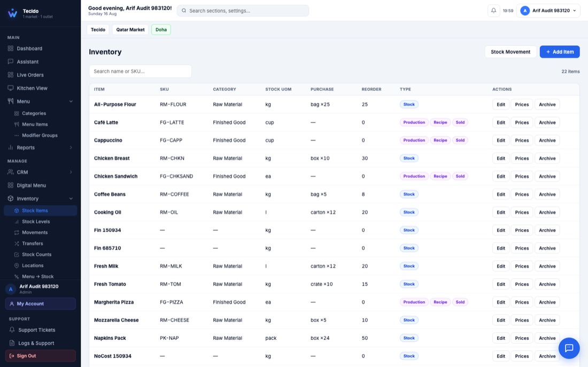Edit the Fresh Milk item
Image resolution: width=588 pixels, height=367 pixels.
pos(501,266)
